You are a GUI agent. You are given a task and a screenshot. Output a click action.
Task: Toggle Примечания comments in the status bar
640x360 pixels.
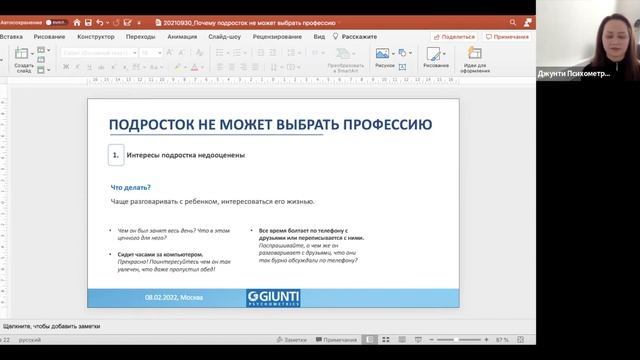tap(336, 340)
